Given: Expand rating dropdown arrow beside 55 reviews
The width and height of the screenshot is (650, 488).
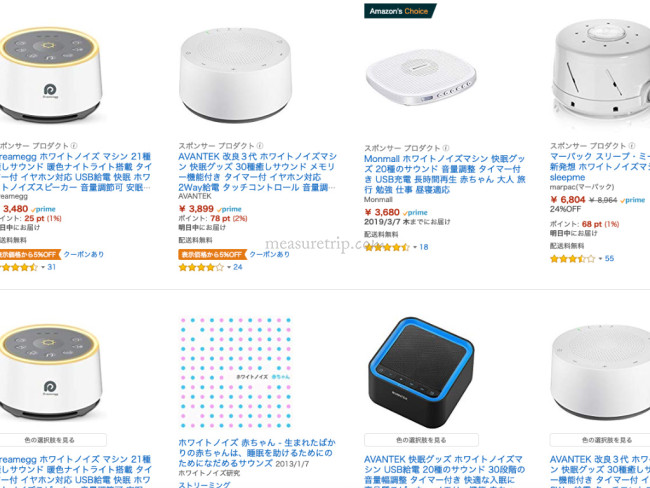Looking at the screenshot, I should pyautogui.click(x=600, y=259).
